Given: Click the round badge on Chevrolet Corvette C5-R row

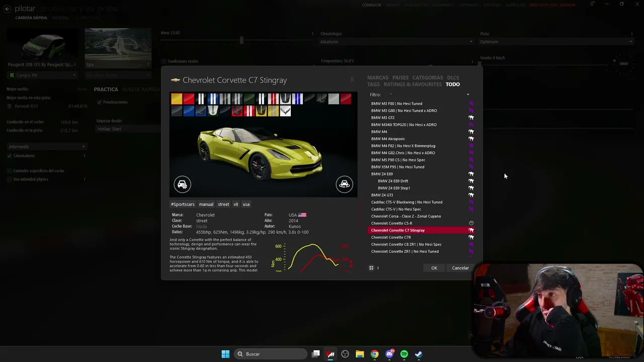Looking at the screenshot, I should coord(471,223).
